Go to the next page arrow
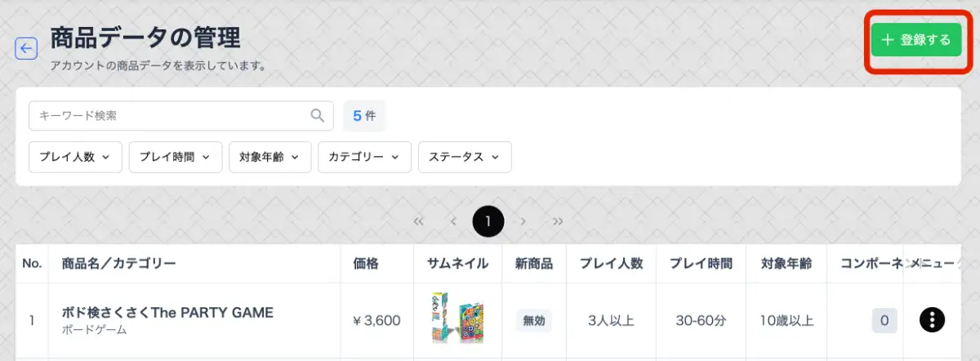This screenshot has height=361, width=980. coord(523,221)
